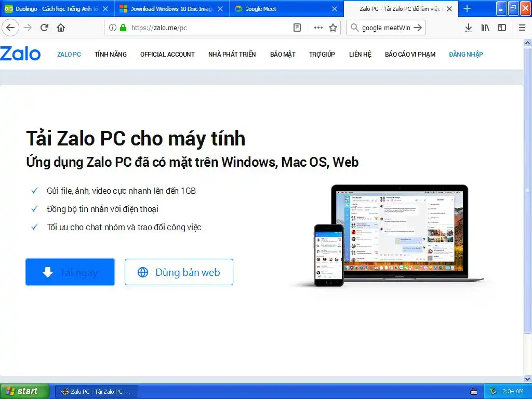Show site information icon in address bar

coord(113,28)
